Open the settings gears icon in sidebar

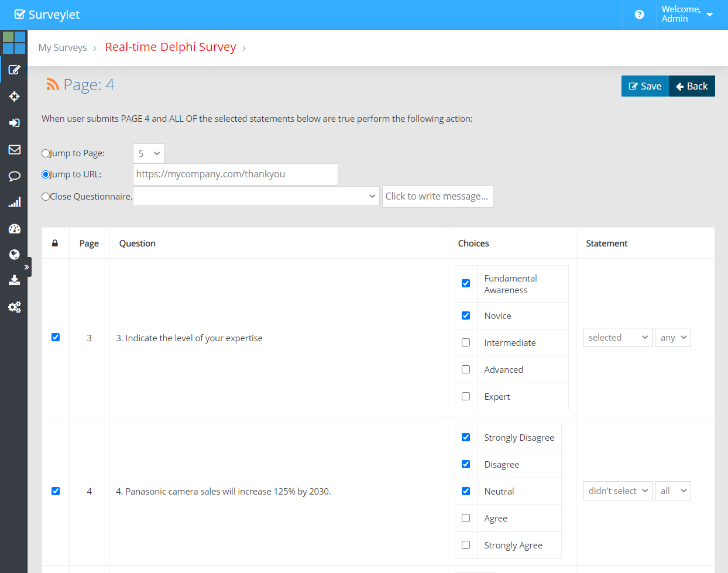pos(14,307)
